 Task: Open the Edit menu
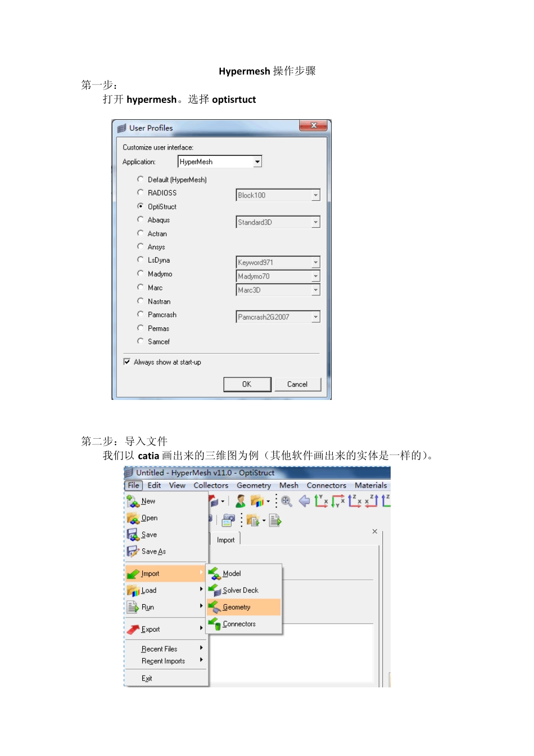154,485
